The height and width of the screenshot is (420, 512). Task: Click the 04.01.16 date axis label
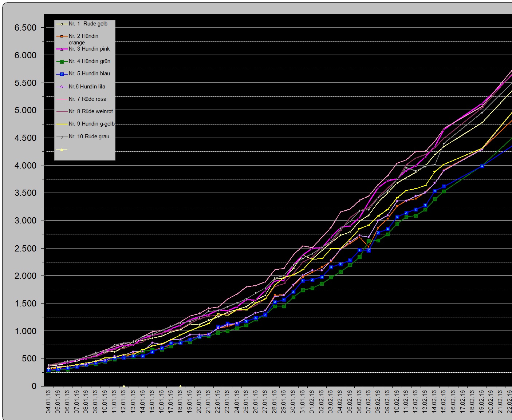[x=48, y=402]
